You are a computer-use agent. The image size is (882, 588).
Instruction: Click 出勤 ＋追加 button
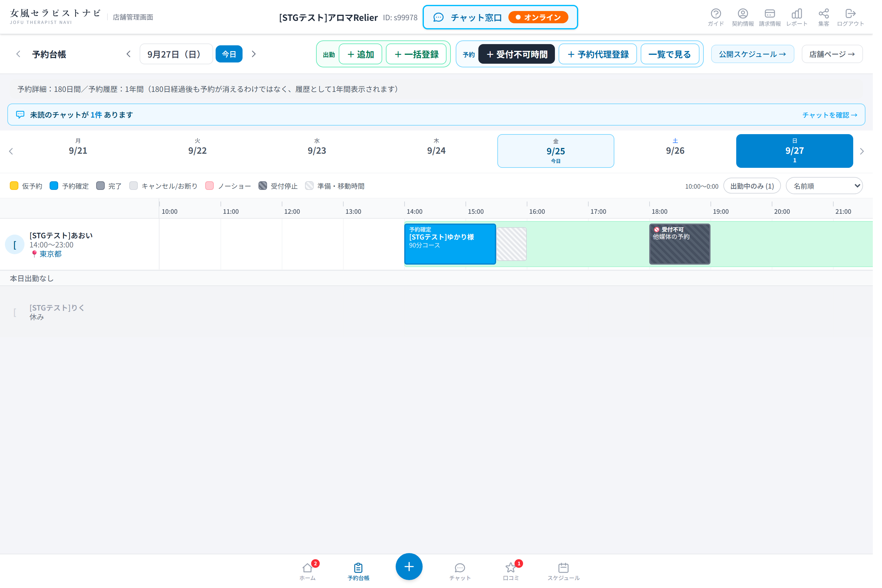364,55
